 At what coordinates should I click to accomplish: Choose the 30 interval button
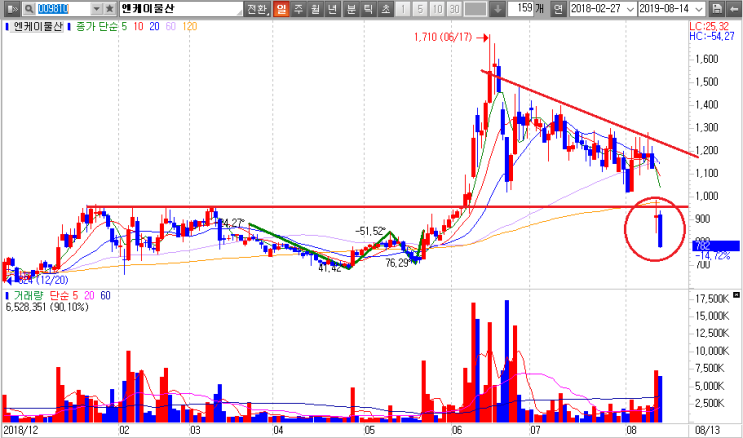pos(454,9)
